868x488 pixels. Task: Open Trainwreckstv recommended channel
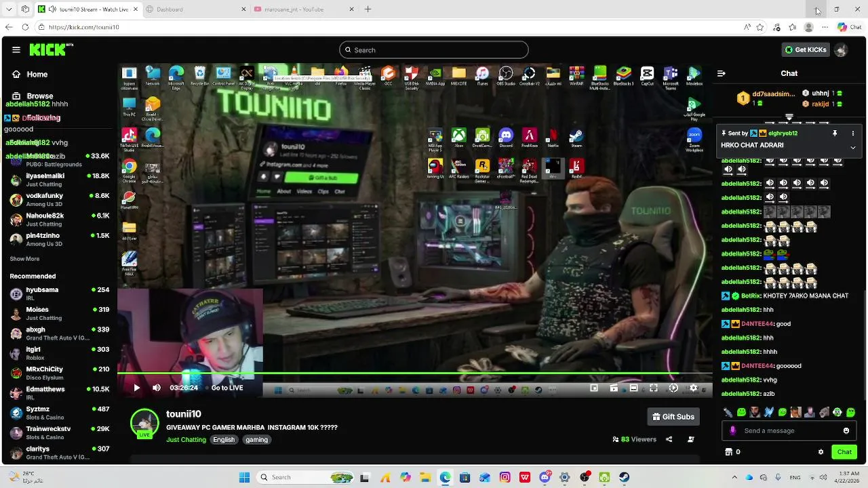click(60, 432)
